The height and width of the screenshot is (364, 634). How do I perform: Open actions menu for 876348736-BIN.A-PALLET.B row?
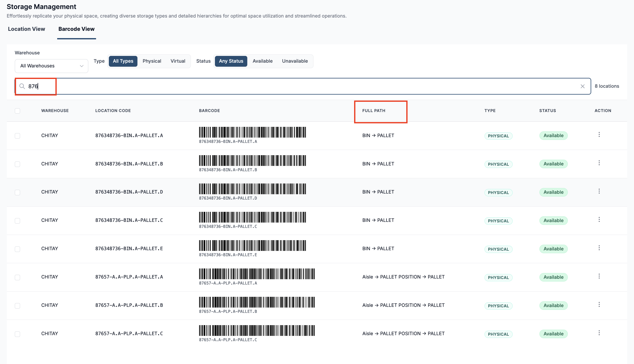(599, 163)
